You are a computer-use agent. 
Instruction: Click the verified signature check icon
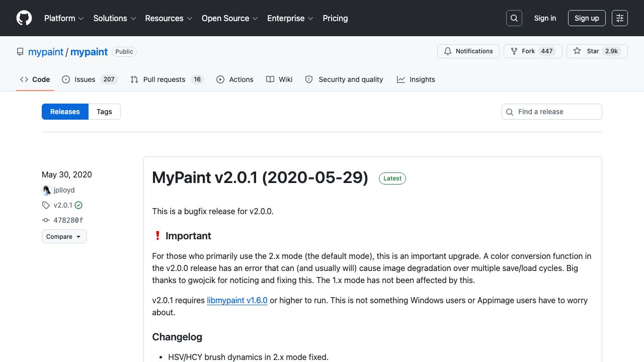click(78, 205)
